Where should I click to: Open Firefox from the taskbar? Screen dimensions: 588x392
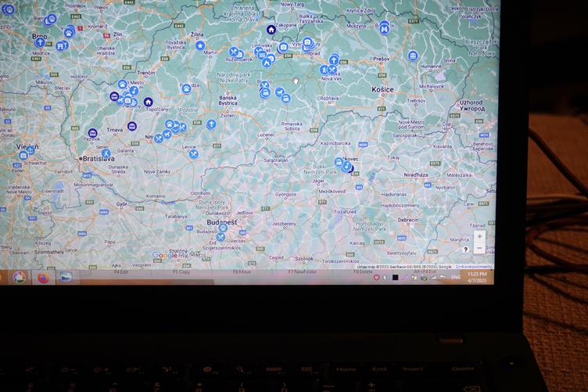43,278
